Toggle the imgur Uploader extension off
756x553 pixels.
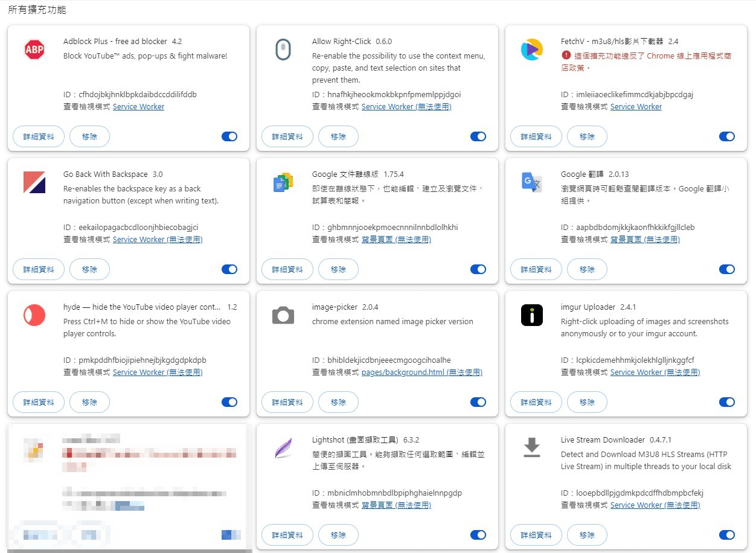727,402
